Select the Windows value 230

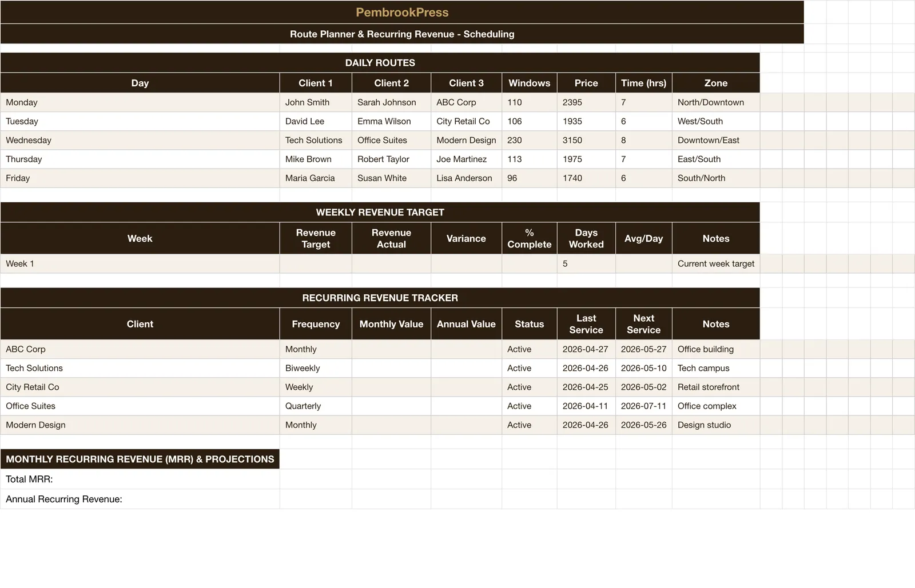[530, 140]
